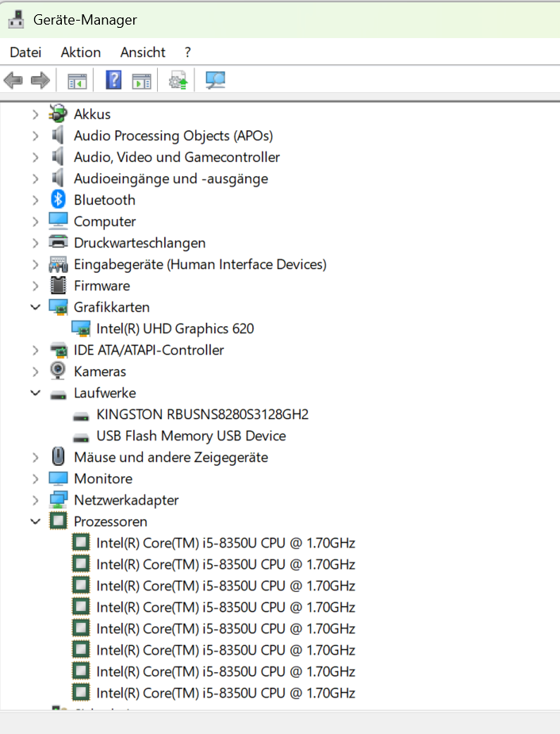The height and width of the screenshot is (734, 560).
Task: Click the update driver toolbar icon
Action: [x=178, y=80]
